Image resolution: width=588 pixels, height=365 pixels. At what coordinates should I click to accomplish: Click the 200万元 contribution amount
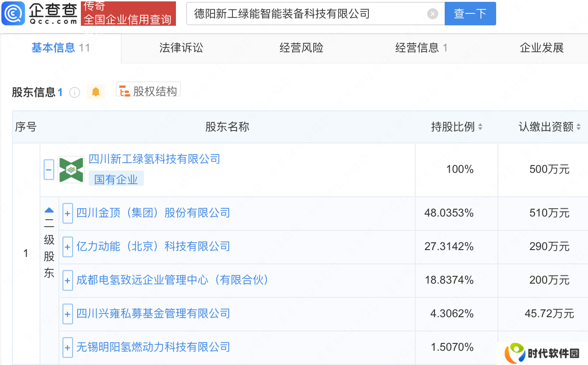point(549,280)
